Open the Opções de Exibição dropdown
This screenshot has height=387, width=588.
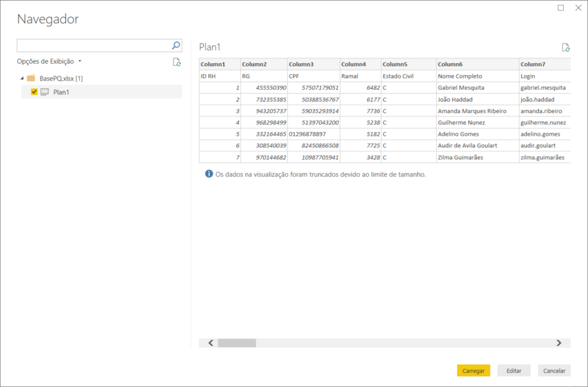point(80,61)
